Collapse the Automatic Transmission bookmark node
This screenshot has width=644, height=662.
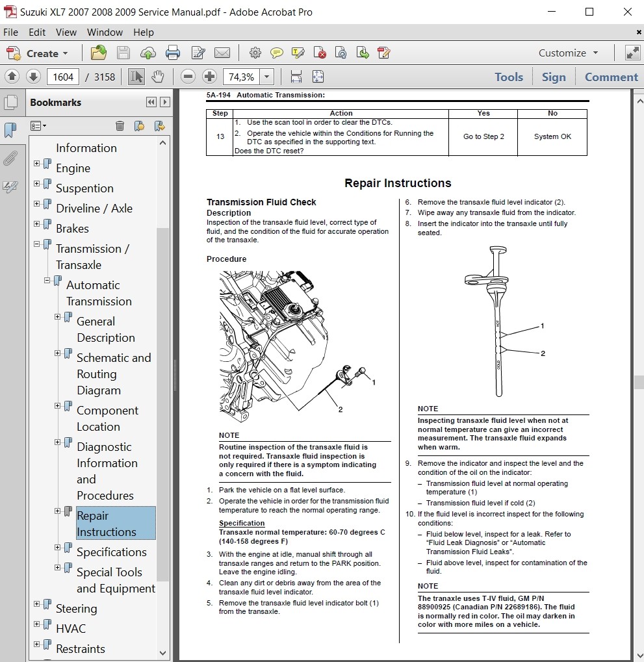[47, 281]
